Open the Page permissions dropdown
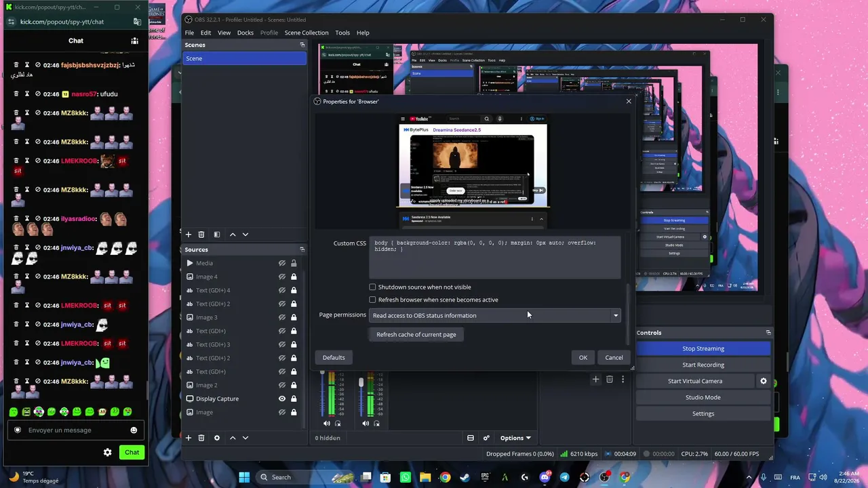This screenshot has width=868, height=488. pos(495,315)
